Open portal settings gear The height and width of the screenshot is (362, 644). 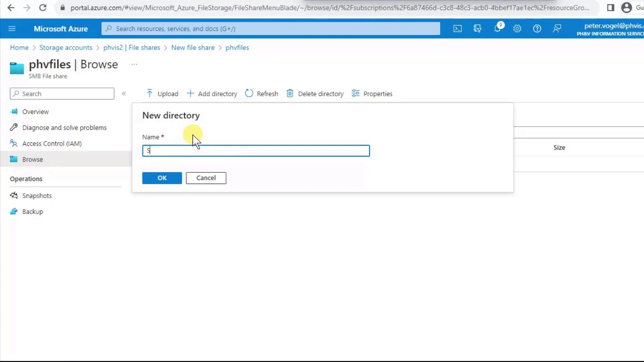click(x=517, y=29)
